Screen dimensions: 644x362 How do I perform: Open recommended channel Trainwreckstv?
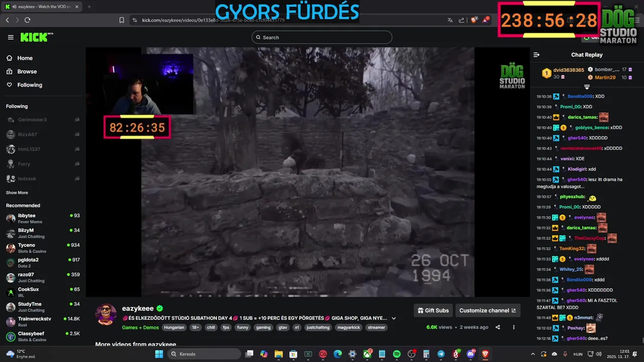(43, 322)
